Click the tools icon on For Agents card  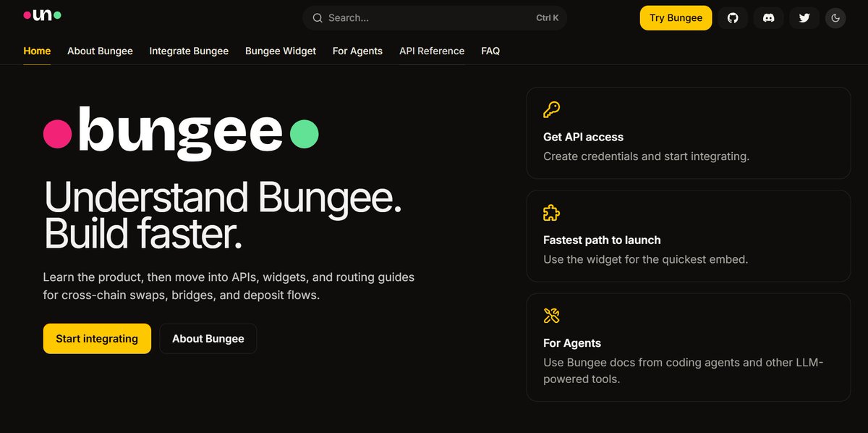(551, 316)
